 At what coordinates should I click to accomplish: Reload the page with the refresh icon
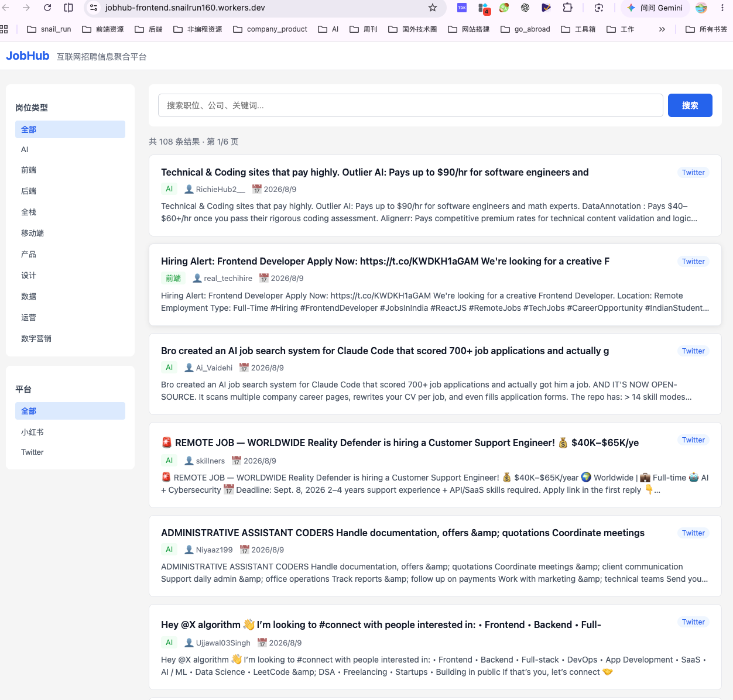pos(47,8)
